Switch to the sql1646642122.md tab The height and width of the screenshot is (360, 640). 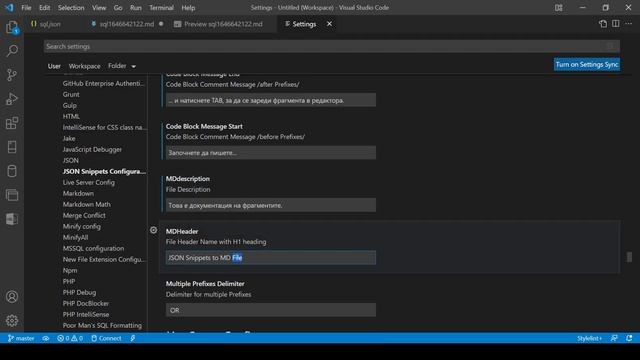(127, 24)
